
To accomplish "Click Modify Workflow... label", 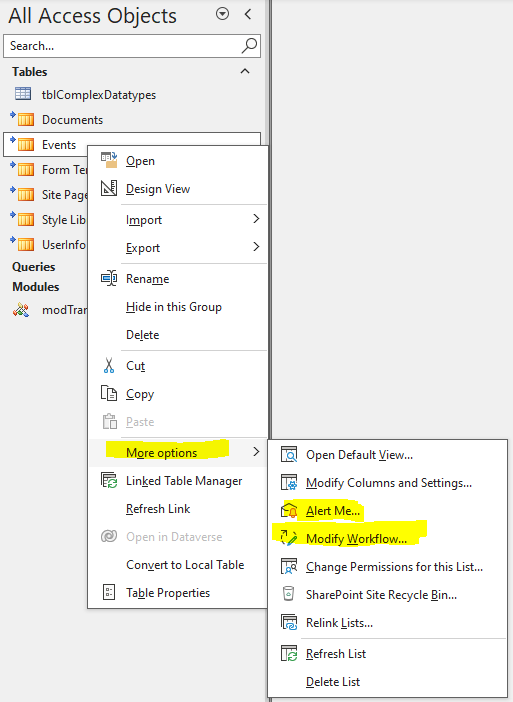I will [x=356, y=539].
